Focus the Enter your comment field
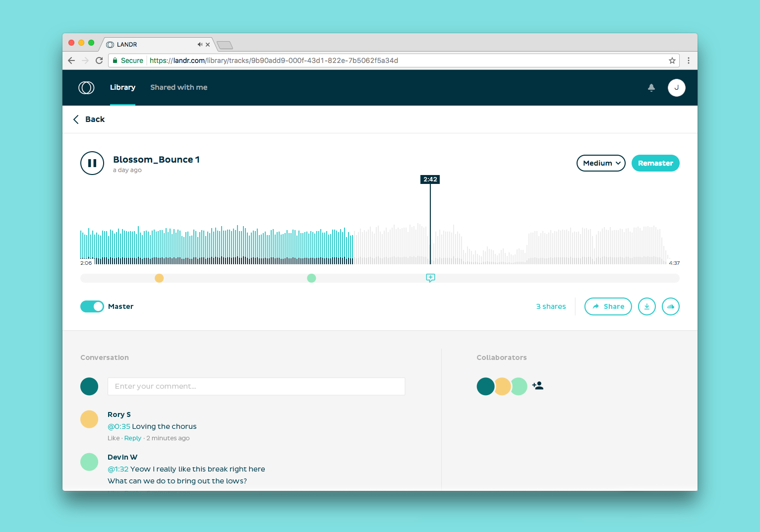 256,386
